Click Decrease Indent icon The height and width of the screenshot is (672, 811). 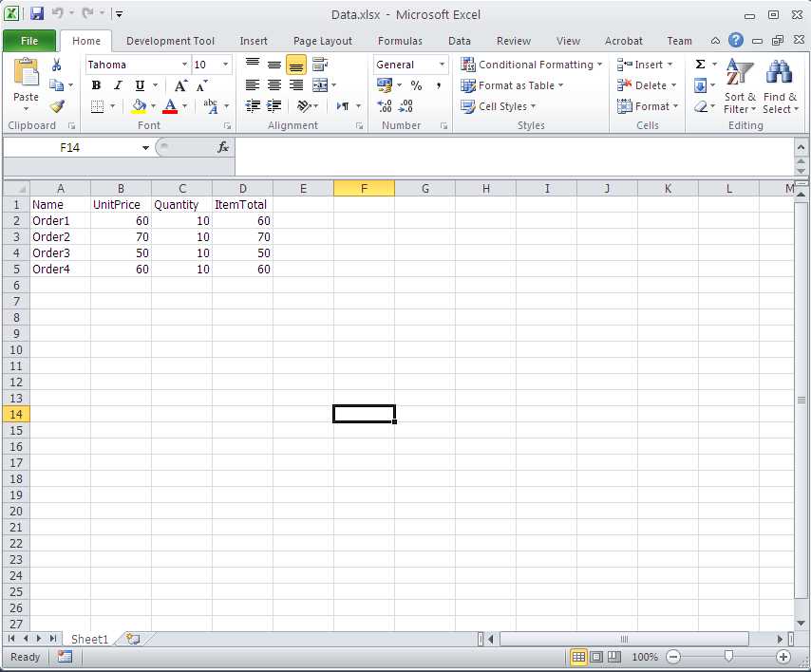pos(253,106)
